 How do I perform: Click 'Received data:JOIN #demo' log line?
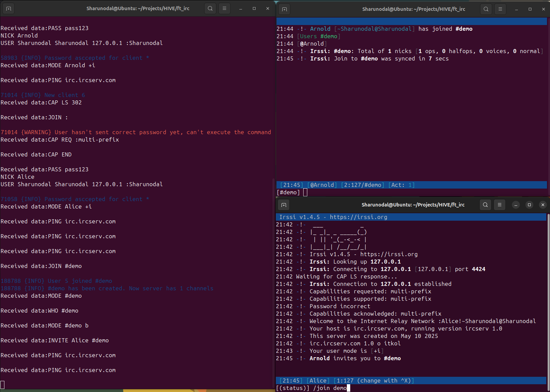pyautogui.click(x=41, y=266)
